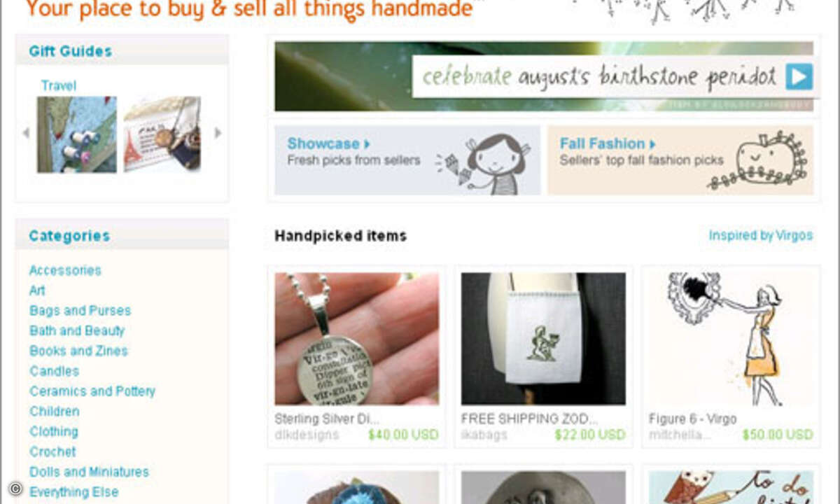Open the Travel gift guide
This screenshot has width=840, height=504.
point(59,85)
